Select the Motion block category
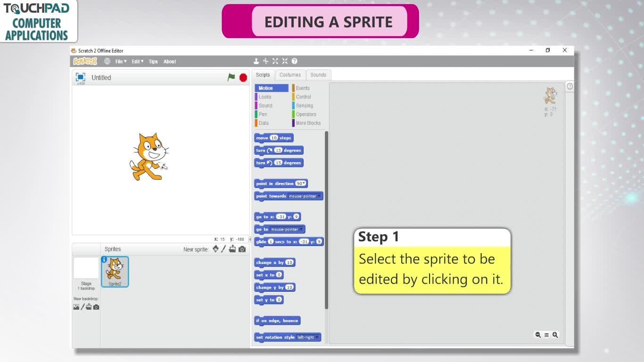 coord(271,88)
